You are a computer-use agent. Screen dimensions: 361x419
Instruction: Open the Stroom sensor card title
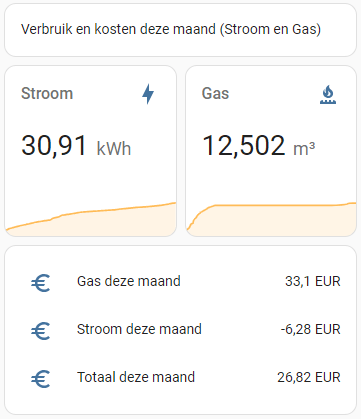pos(47,93)
